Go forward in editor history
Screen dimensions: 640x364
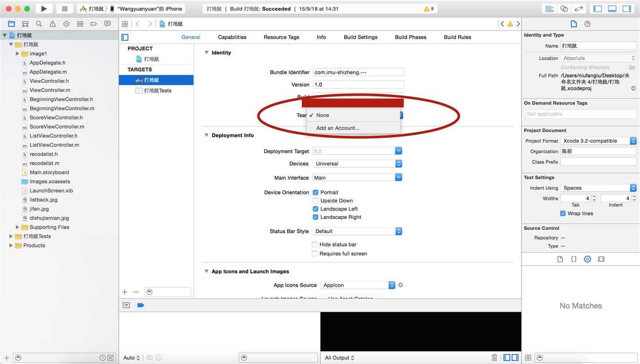pos(150,24)
